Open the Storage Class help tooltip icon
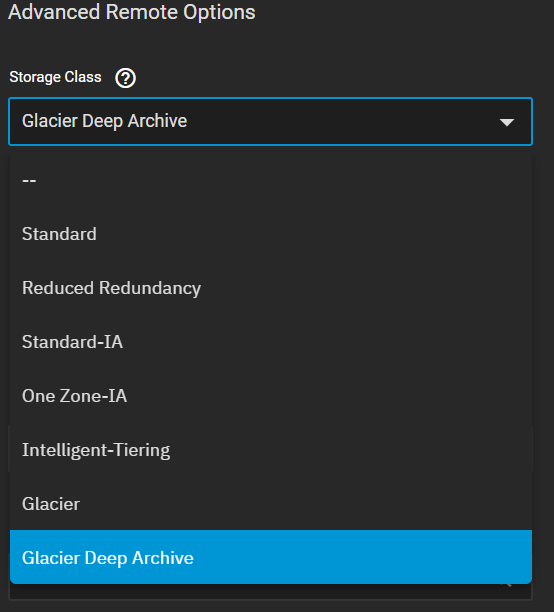The image size is (554, 612). (125, 78)
